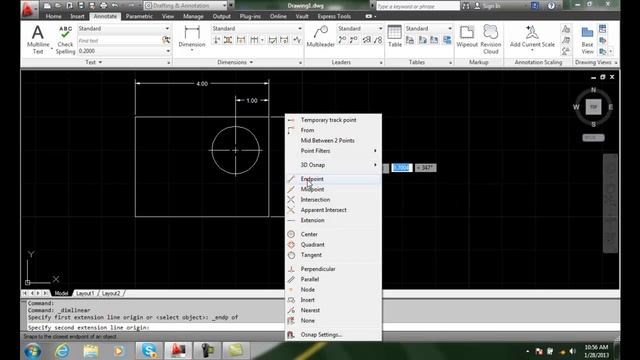
Task: Switch to the Home ribbon tab
Action: click(x=53, y=16)
